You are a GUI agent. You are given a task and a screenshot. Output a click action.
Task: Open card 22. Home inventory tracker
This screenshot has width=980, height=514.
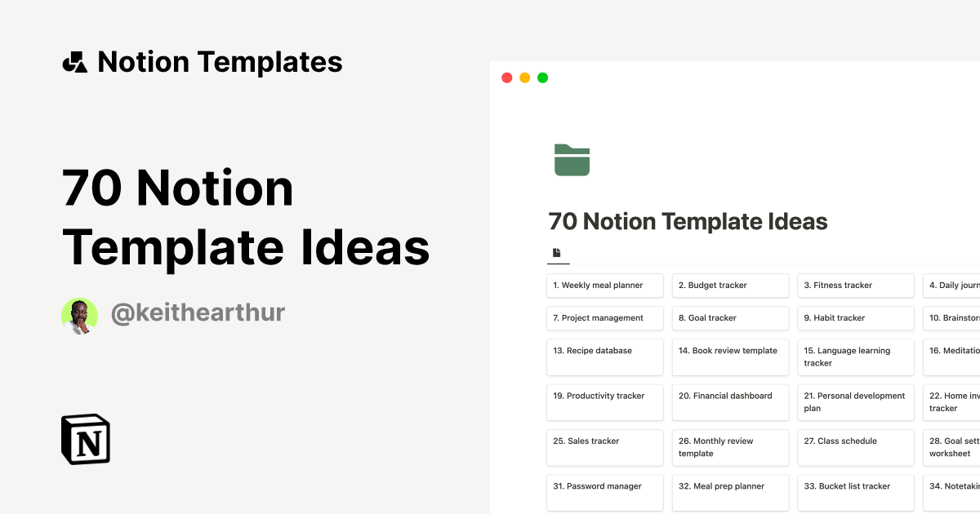click(x=951, y=402)
